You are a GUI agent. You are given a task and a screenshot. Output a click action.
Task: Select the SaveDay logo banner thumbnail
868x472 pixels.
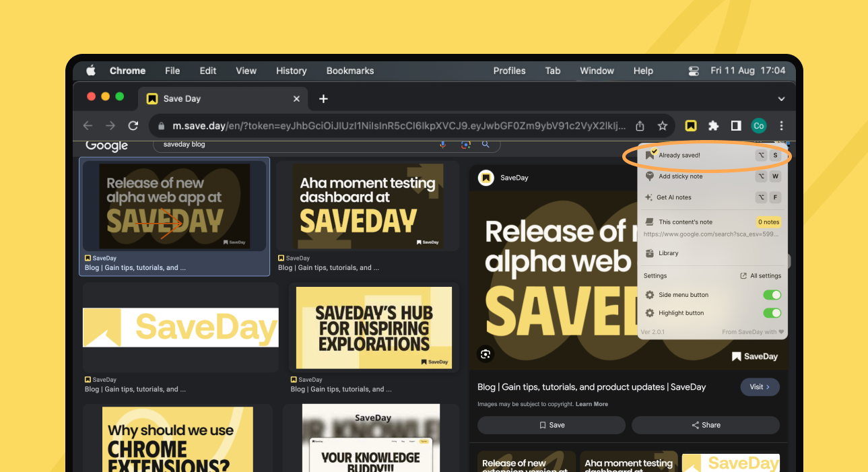click(180, 327)
